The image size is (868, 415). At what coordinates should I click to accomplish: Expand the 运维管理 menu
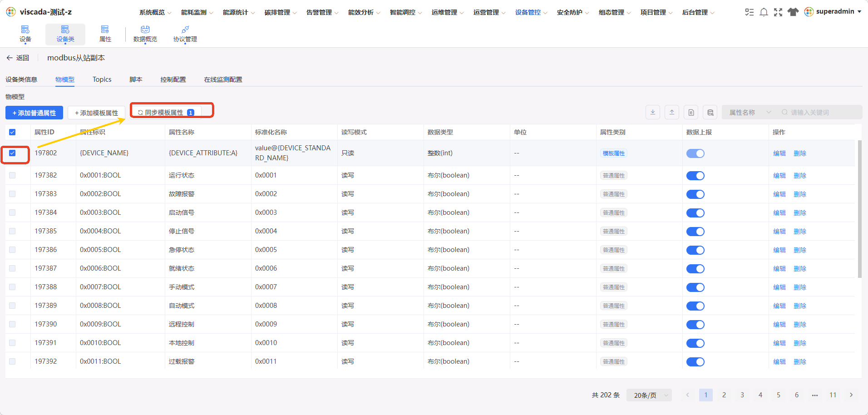tap(448, 12)
